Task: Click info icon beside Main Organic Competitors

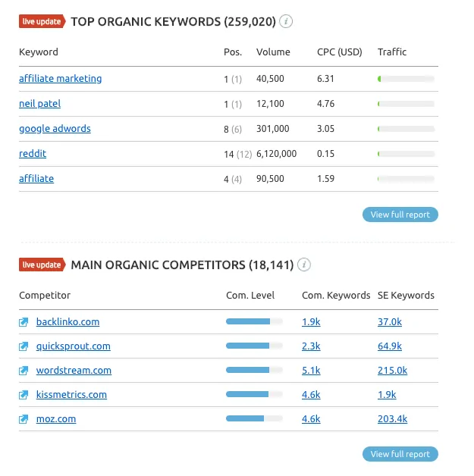Action: pos(303,265)
